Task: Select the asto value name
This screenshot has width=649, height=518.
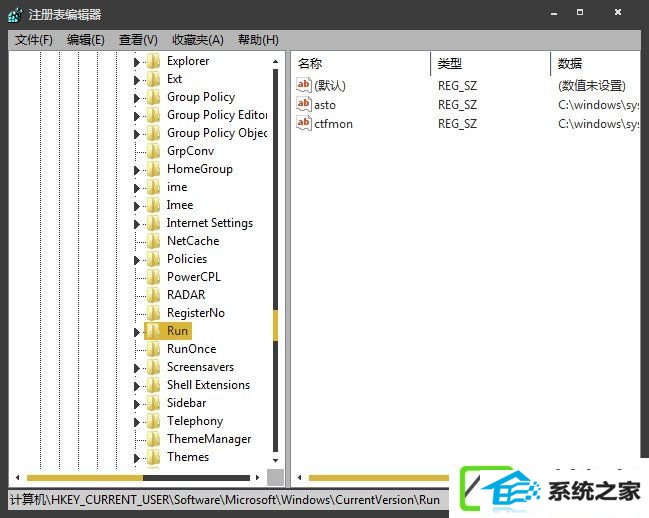Action: coord(325,105)
